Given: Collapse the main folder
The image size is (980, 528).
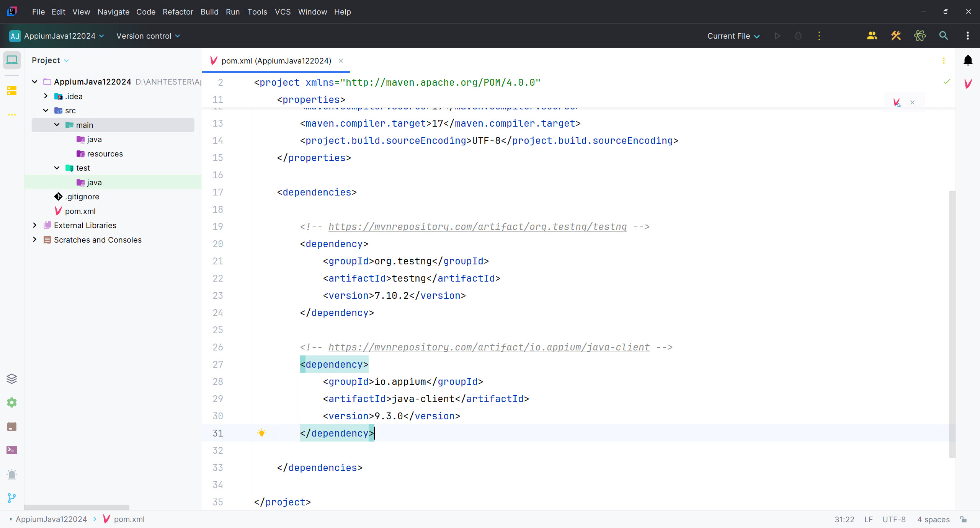Looking at the screenshot, I should (x=57, y=125).
